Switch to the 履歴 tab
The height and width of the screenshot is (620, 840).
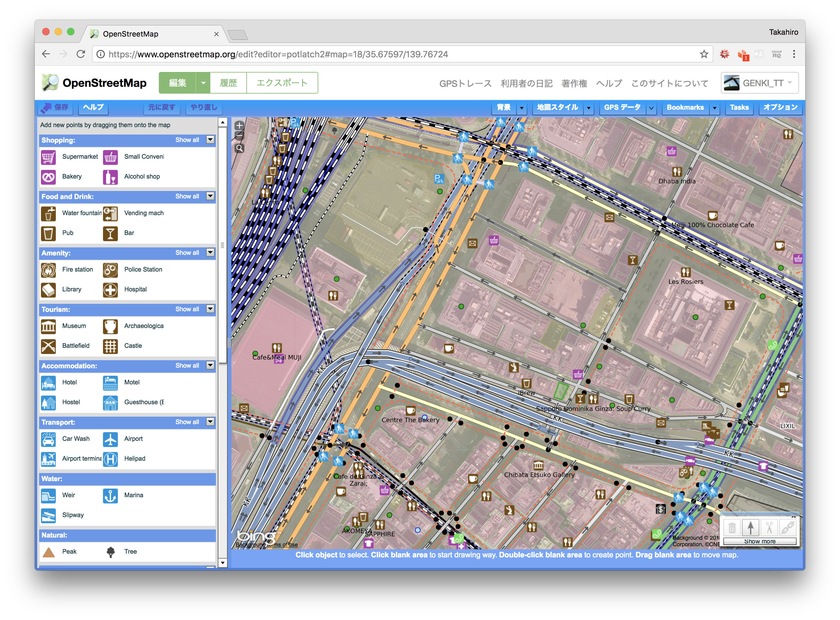click(228, 83)
